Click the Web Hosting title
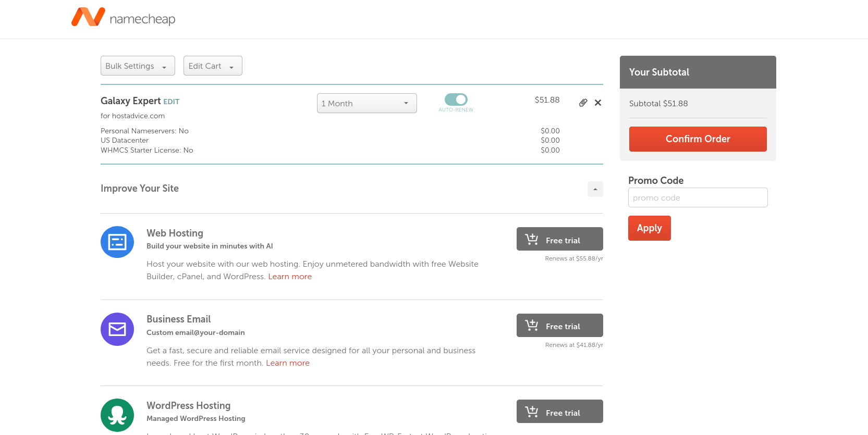 [175, 233]
